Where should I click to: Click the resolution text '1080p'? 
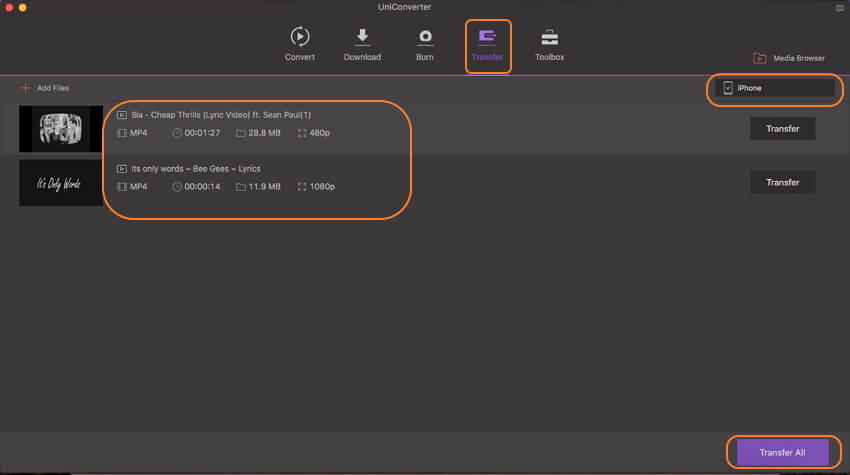pyautogui.click(x=323, y=187)
